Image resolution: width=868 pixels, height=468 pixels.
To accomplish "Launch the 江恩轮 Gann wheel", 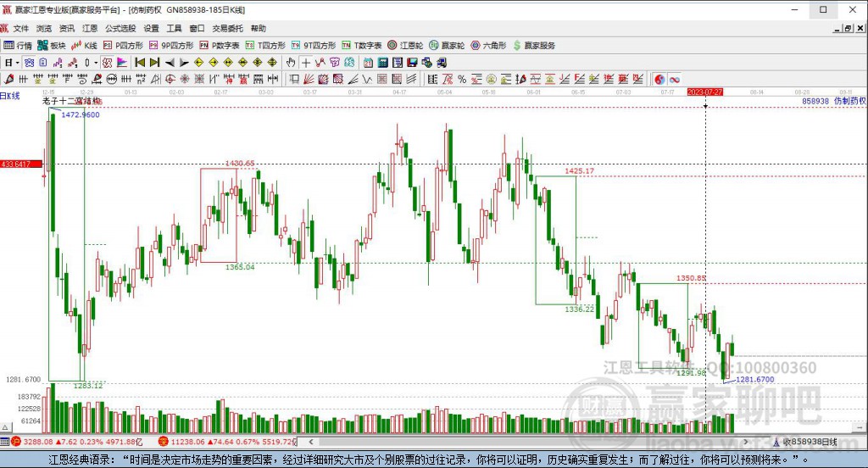I will (405, 46).
